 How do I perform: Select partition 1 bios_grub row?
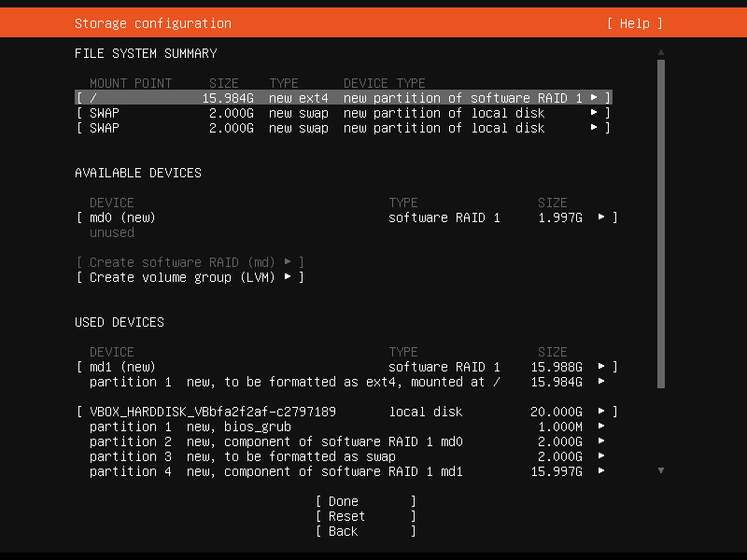[x=346, y=427]
